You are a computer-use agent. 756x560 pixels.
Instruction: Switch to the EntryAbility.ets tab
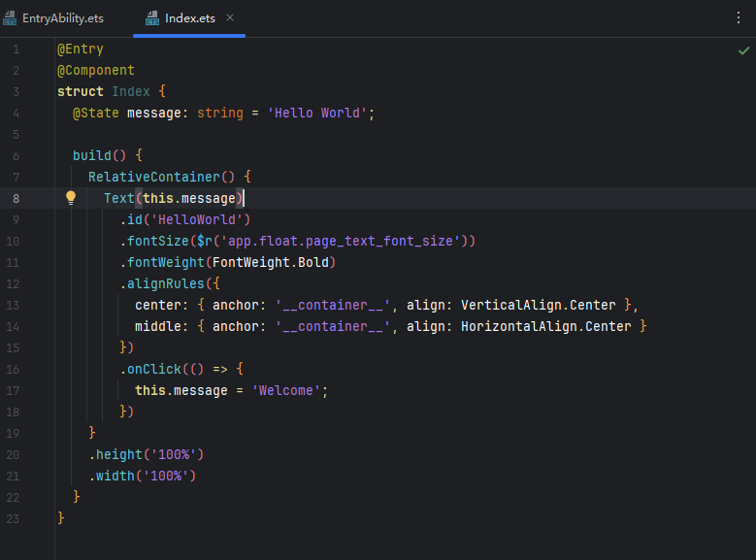tap(53, 18)
